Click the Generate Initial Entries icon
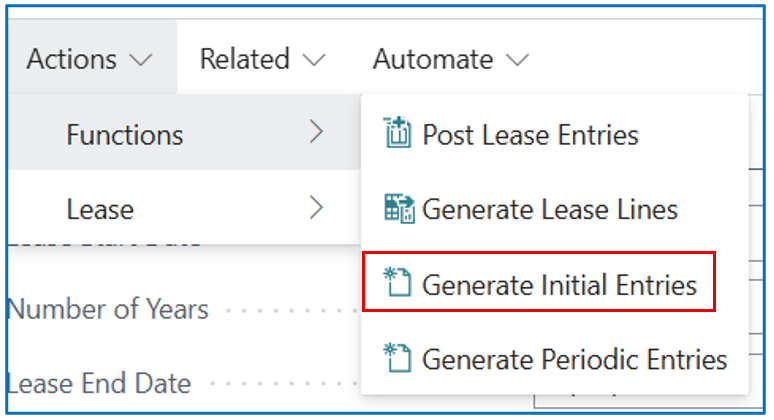Image resolution: width=774 pixels, height=420 pixels. coord(397,284)
